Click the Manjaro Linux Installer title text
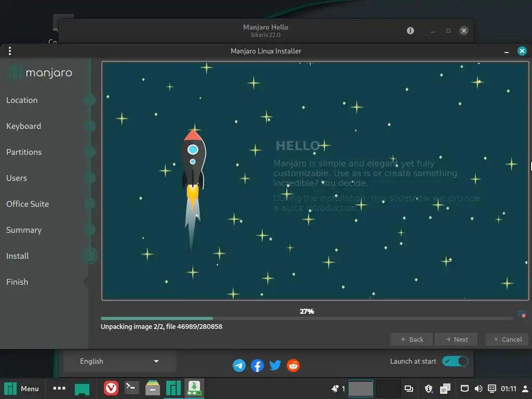This screenshot has width=532, height=399. [x=266, y=51]
